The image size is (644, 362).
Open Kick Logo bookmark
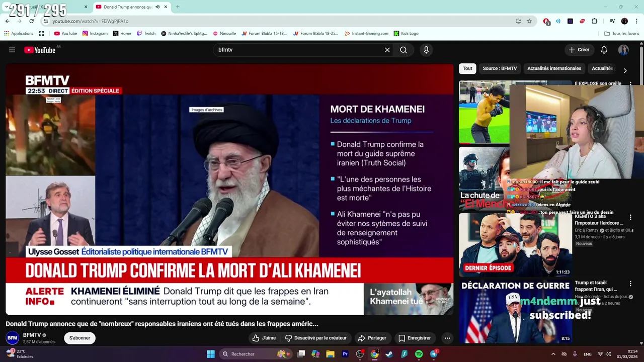click(406, 34)
